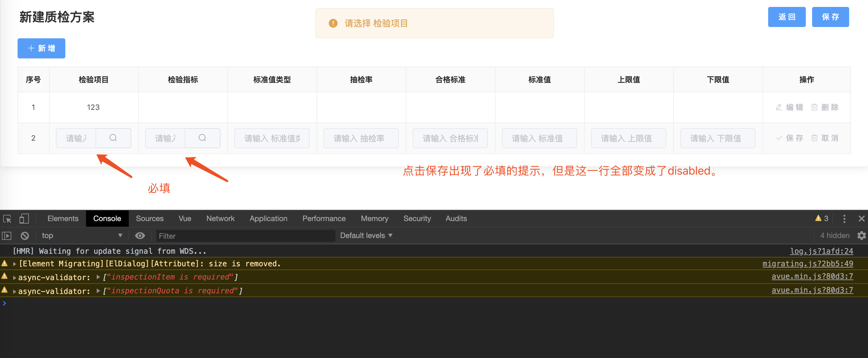Click the 检验指标 input in row 2
The image size is (868, 358).
click(x=165, y=138)
